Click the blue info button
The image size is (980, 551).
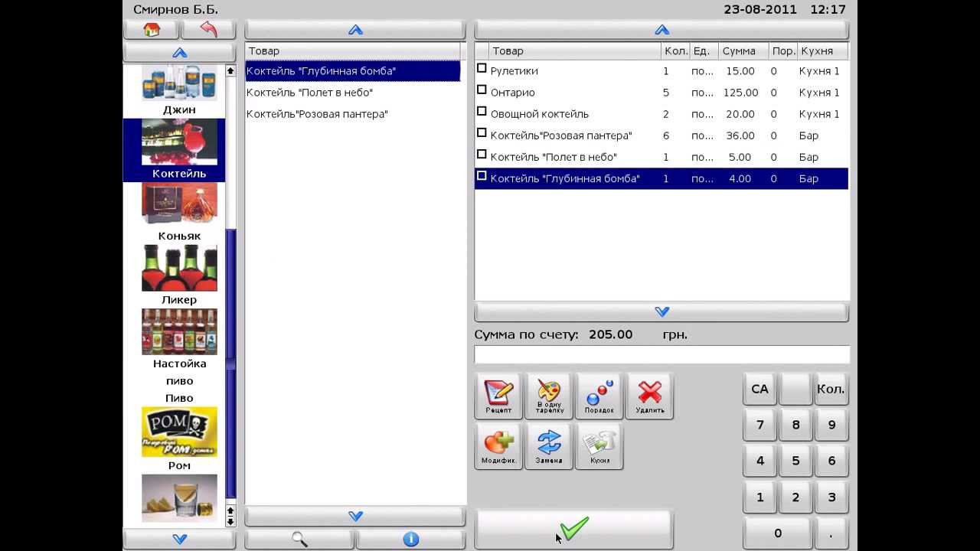[411, 540]
